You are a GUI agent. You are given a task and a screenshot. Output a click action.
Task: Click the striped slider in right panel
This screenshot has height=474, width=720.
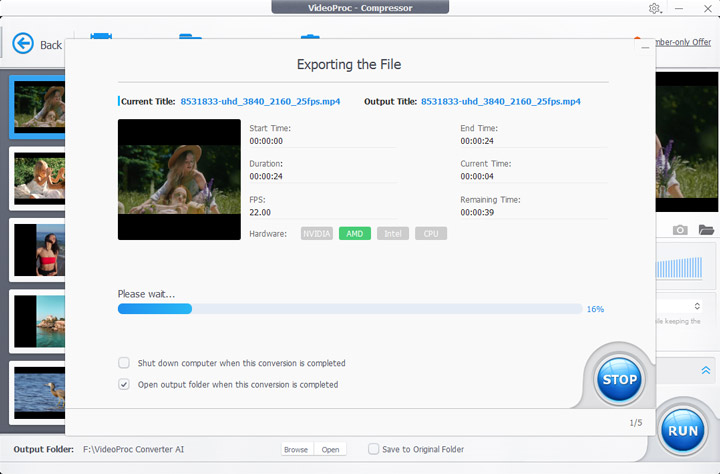(x=679, y=268)
